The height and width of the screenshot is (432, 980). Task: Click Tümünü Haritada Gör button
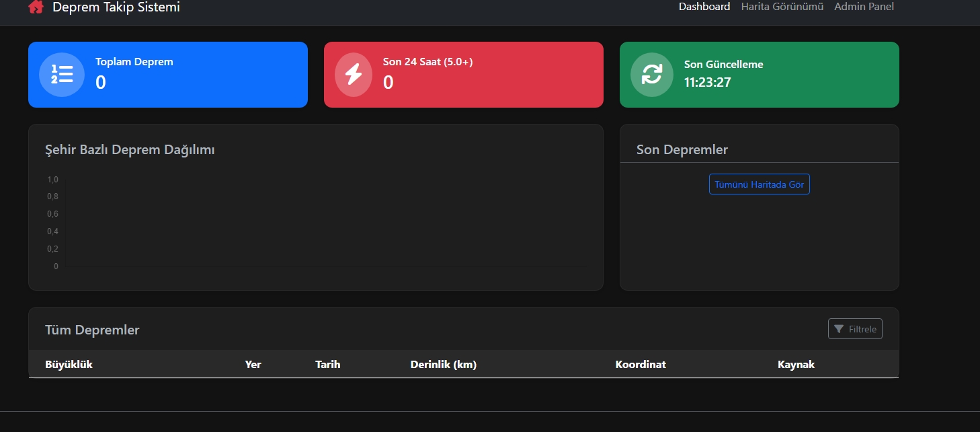pyautogui.click(x=760, y=184)
